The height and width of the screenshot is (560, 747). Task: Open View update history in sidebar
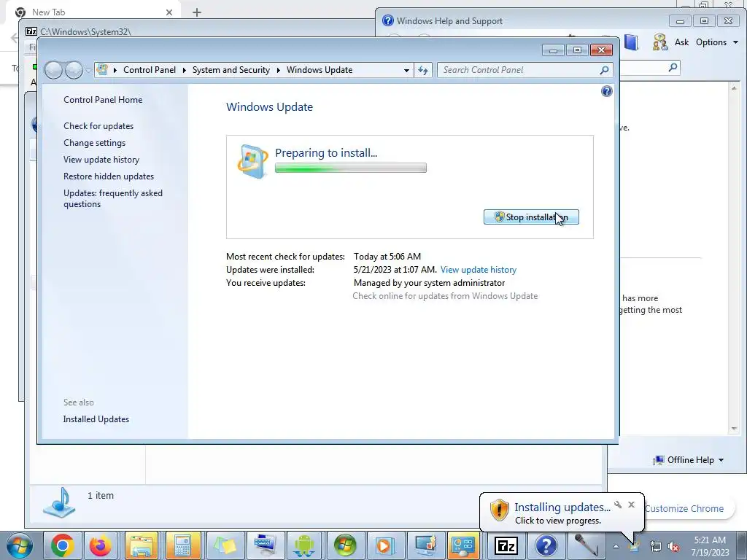[101, 160]
